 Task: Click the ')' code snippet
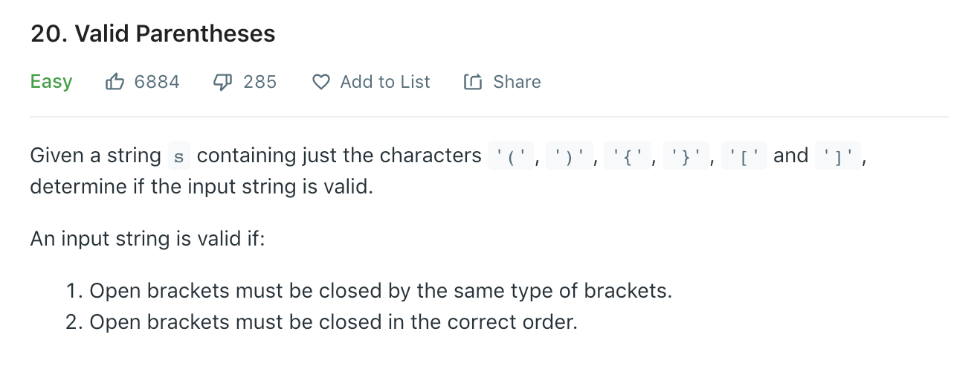tap(569, 156)
